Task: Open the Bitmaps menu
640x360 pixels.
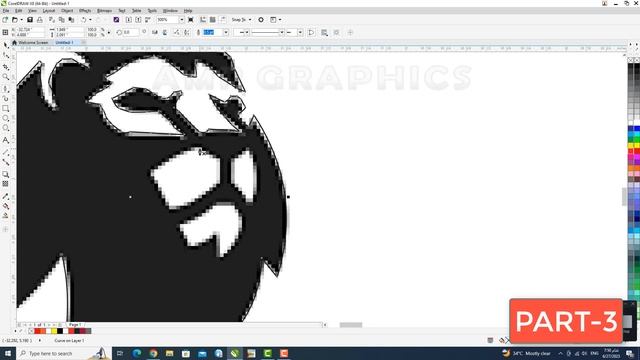Action: point(104,11)
